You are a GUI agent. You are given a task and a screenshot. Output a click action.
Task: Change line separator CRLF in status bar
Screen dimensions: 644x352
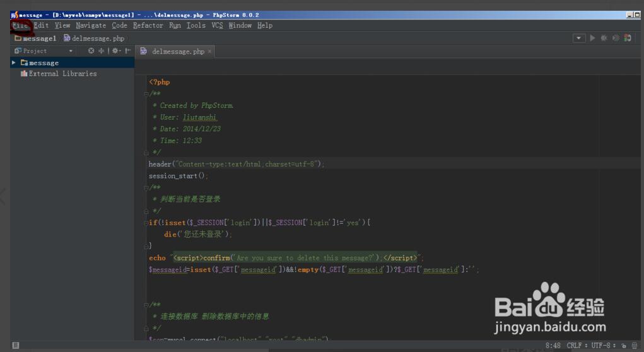[577, 346]
